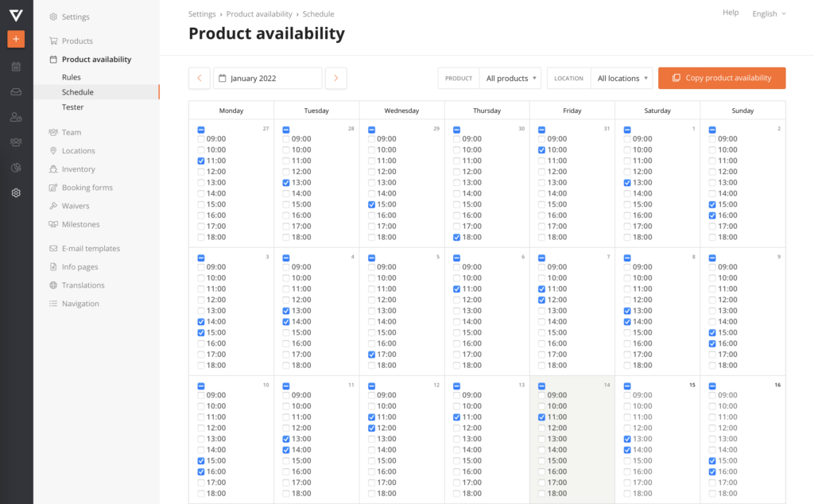Go to next month with right arrow
The height and width of the screenshot is (504, 814).
[336, 78]
